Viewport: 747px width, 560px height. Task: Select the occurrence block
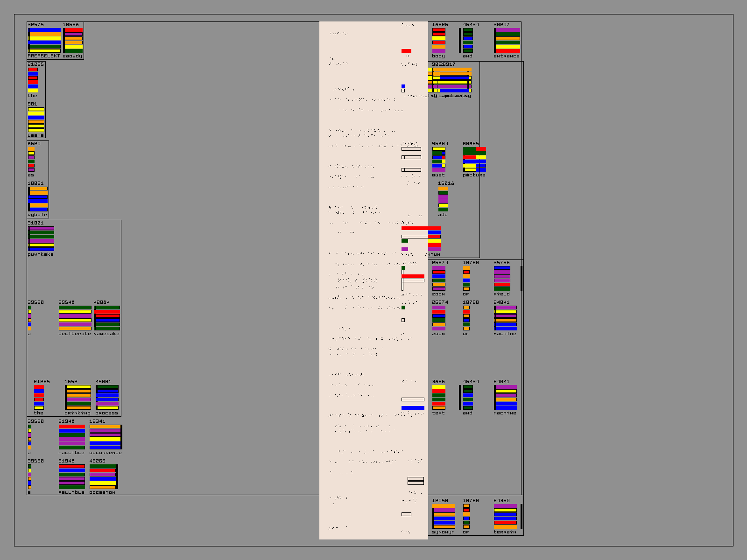pyautogui.click(x=106, y=437)
